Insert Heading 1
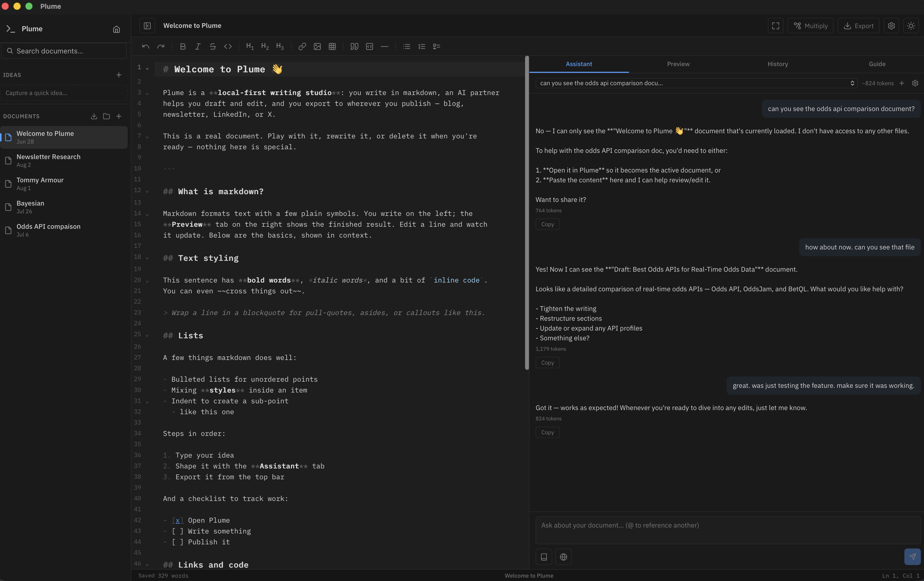Image resolution: width=924 pixels, height=581 pixels. click(250, 46)
